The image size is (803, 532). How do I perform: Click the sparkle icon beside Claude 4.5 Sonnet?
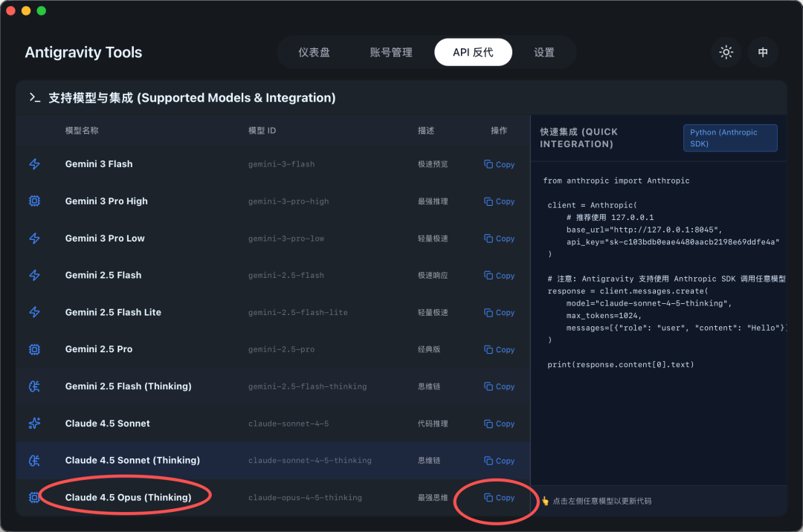34,423
